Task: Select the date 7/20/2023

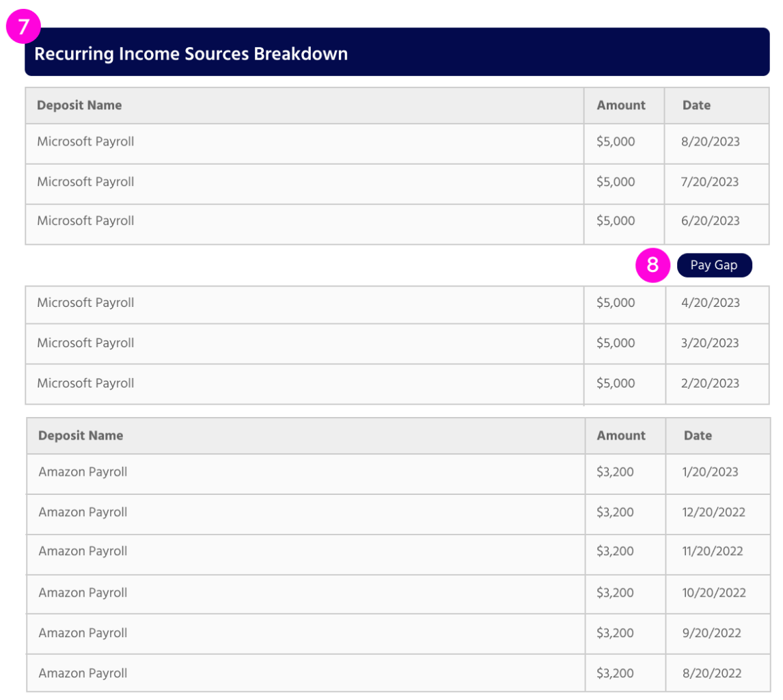Action: pyautogui.click(x=710, y=182)
